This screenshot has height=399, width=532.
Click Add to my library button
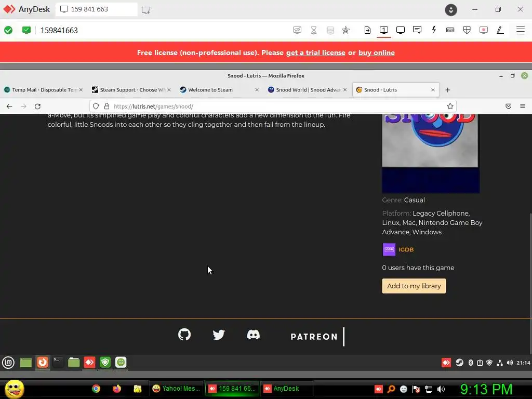tap(414, 286)
